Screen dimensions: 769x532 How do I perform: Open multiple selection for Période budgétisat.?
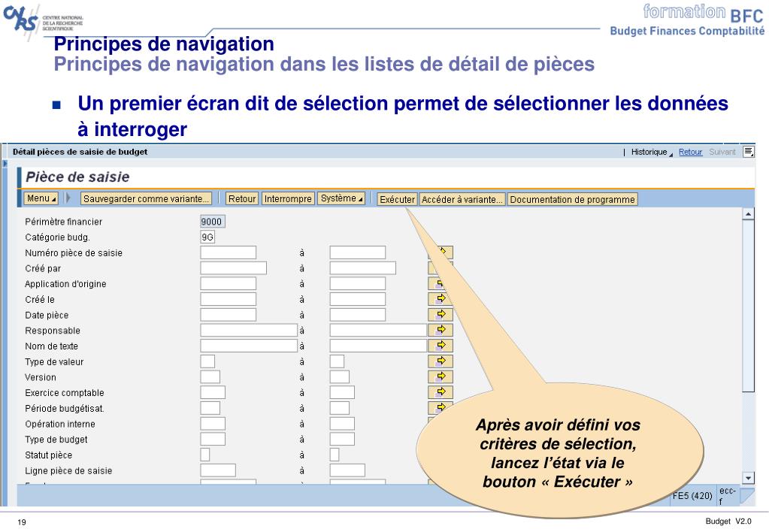[441, 408]
